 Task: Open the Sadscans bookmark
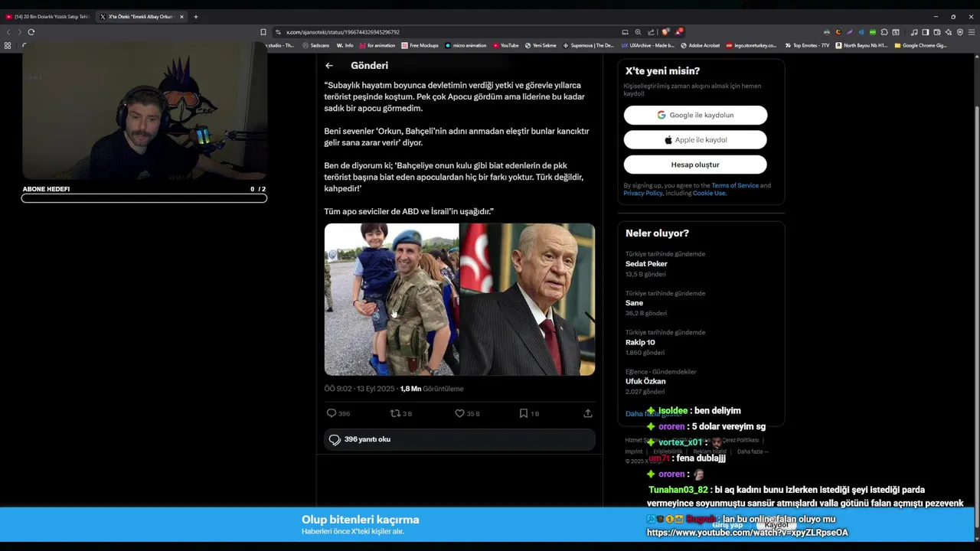click(315, 45)
